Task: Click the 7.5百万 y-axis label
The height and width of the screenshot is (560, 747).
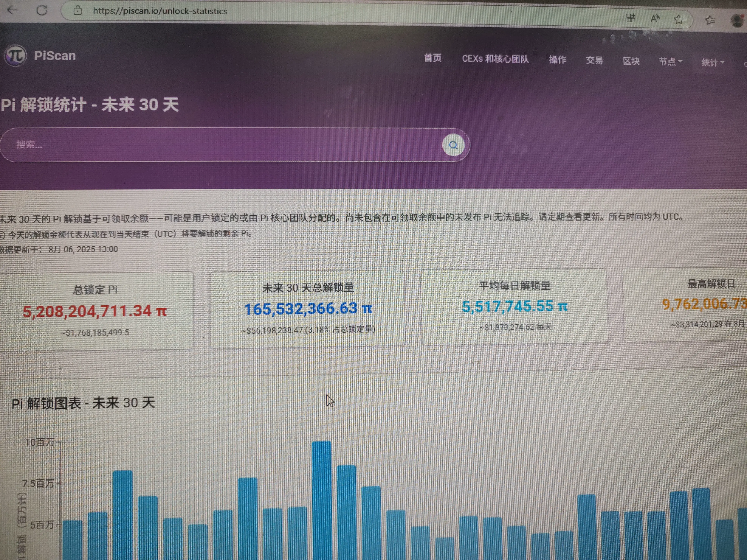Action: 38,484
